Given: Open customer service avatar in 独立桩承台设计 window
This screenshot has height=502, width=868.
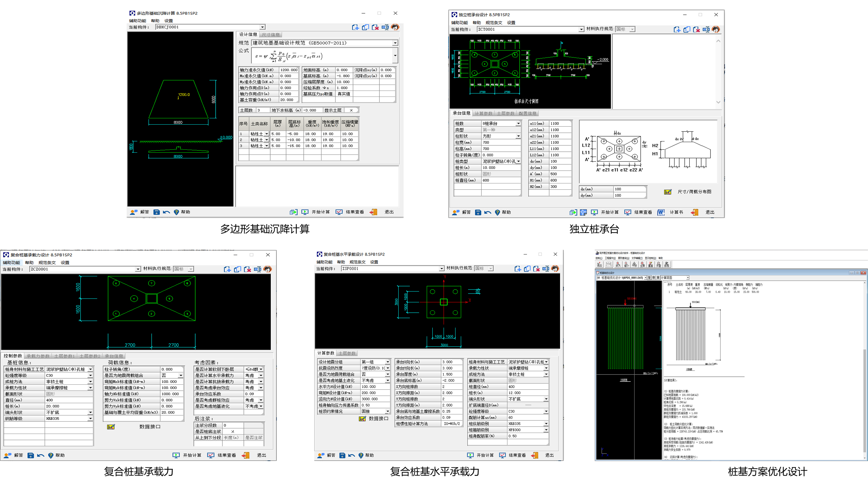Looking at the screenshot, I should pos(716,30).
